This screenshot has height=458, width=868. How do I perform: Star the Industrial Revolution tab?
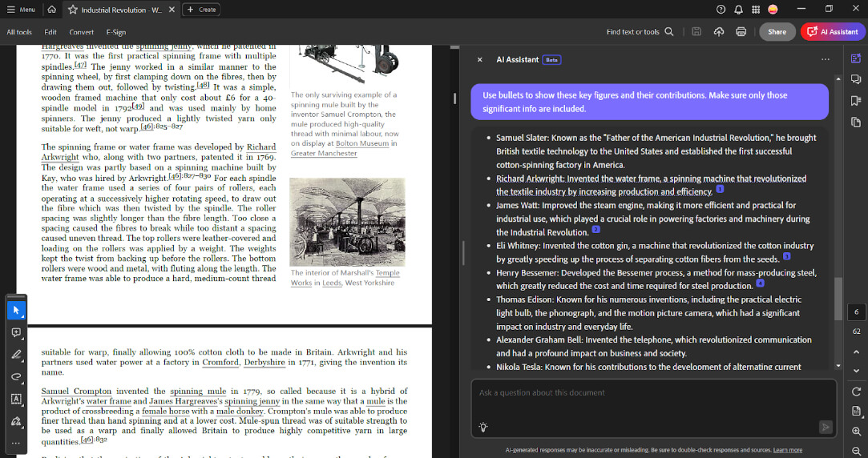point(72,10)
